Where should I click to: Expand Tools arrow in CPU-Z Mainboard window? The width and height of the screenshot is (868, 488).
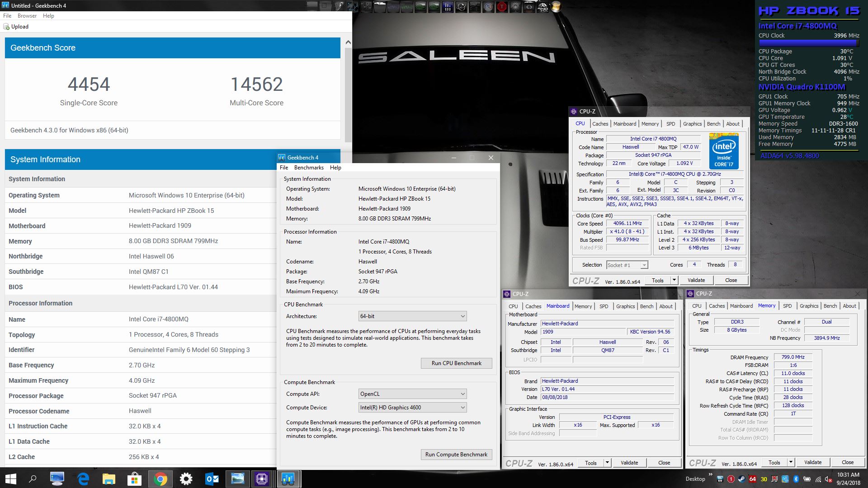coord(607,463)
